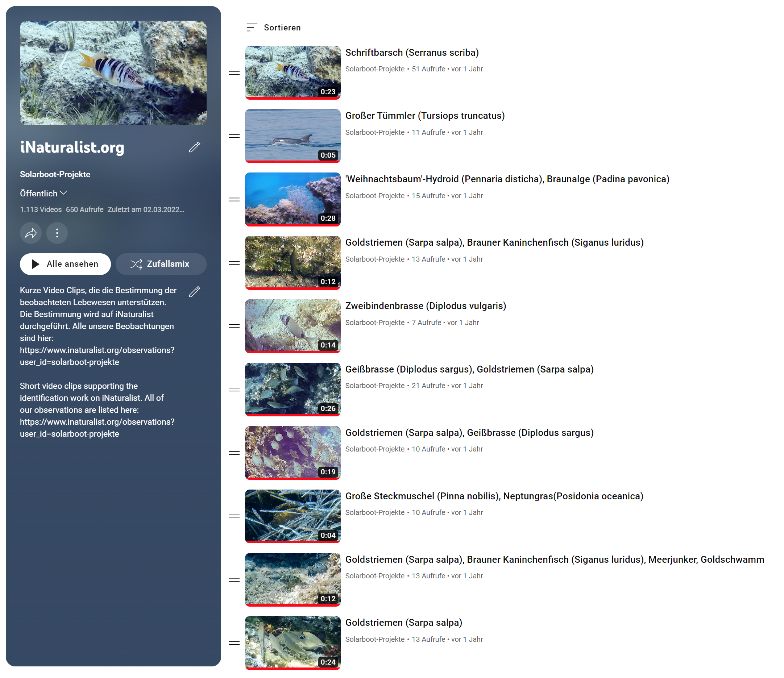Grab the reorder handle beside Großer Tümmler video
784x678 pixels.
[234, 136]
